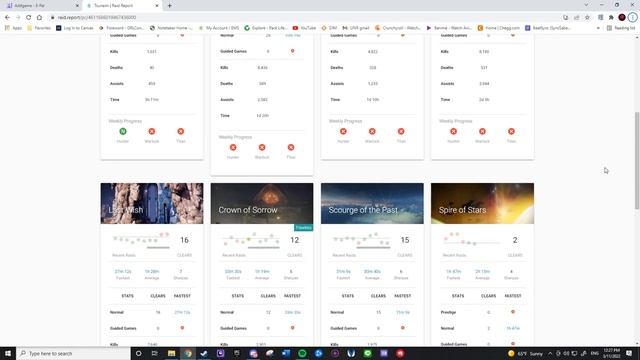Image resolution: width=640 pixels, height=360 pixels.
Task: Open the Last Wish Average time
Action: 152,271
